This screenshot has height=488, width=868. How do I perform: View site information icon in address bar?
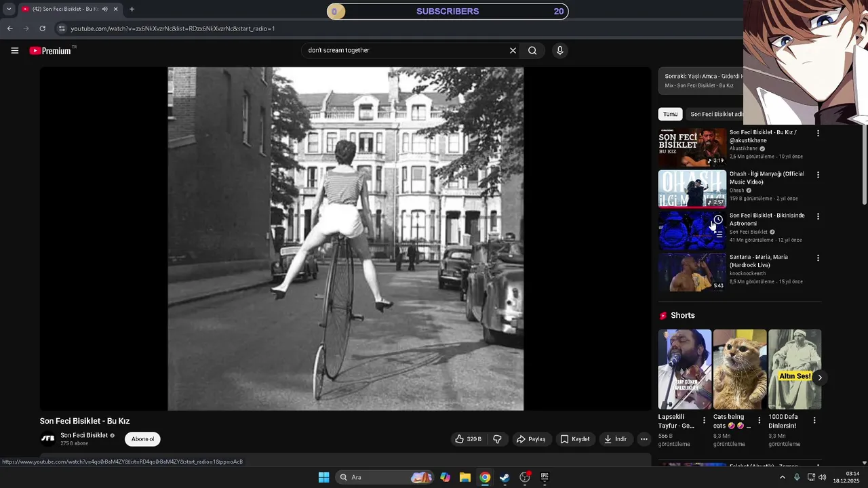tap(62, 28)
